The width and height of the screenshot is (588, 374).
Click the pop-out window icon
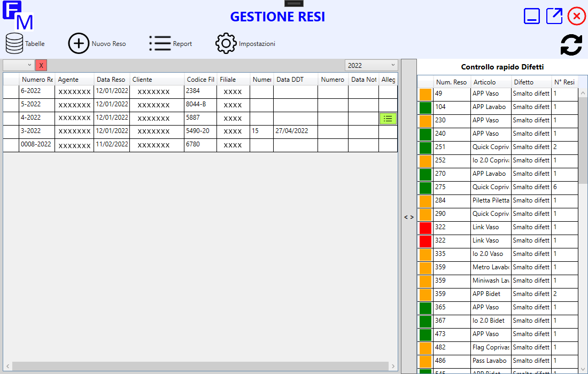tap(554, 16)
